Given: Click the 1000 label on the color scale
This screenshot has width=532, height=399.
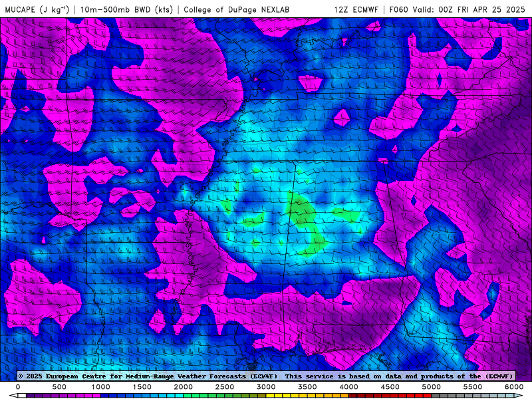Looking at the screenshot, I should (100, 387).
